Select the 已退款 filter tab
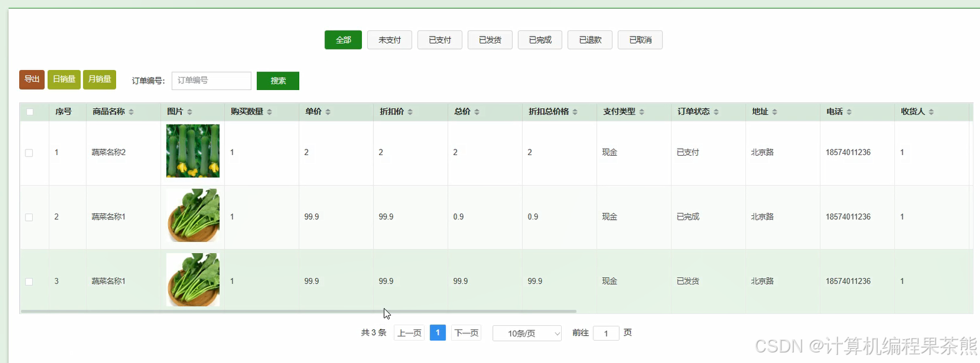 [x=590, y=40]
